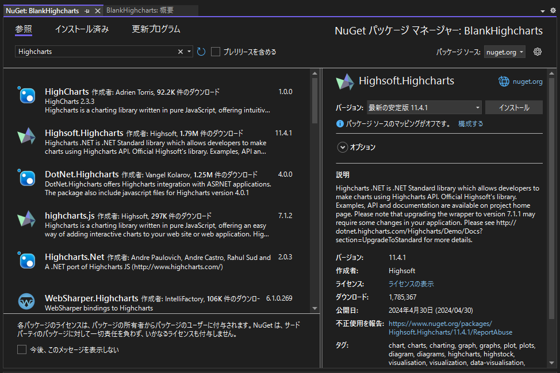Select the NuGet: BlankHighcharts document tab

coord(42,11)
